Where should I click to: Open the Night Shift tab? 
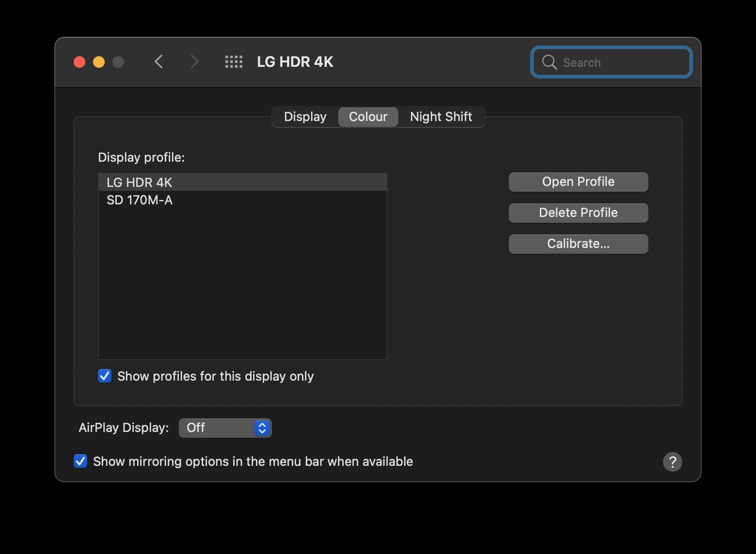pos(441,117)
